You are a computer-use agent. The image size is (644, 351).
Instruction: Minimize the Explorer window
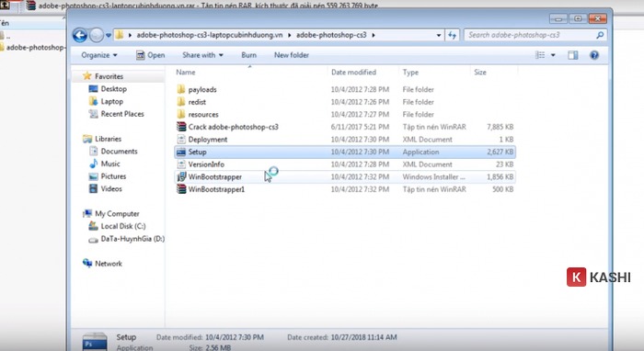pos(558,18)
